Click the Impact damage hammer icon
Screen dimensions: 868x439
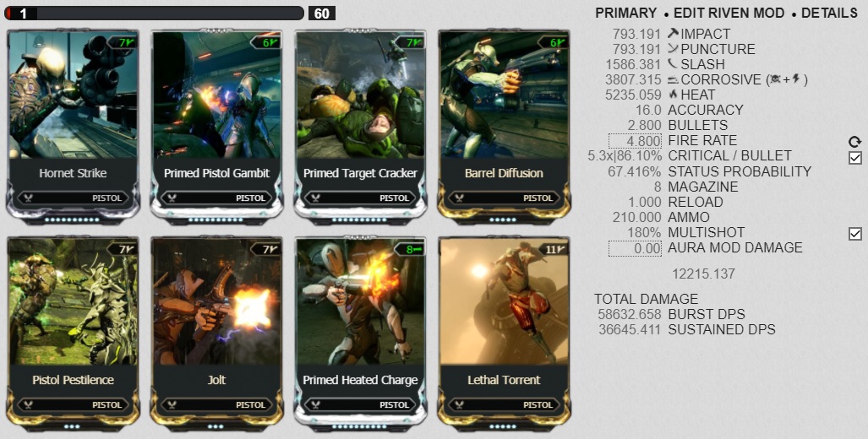(x=673, y=34)
